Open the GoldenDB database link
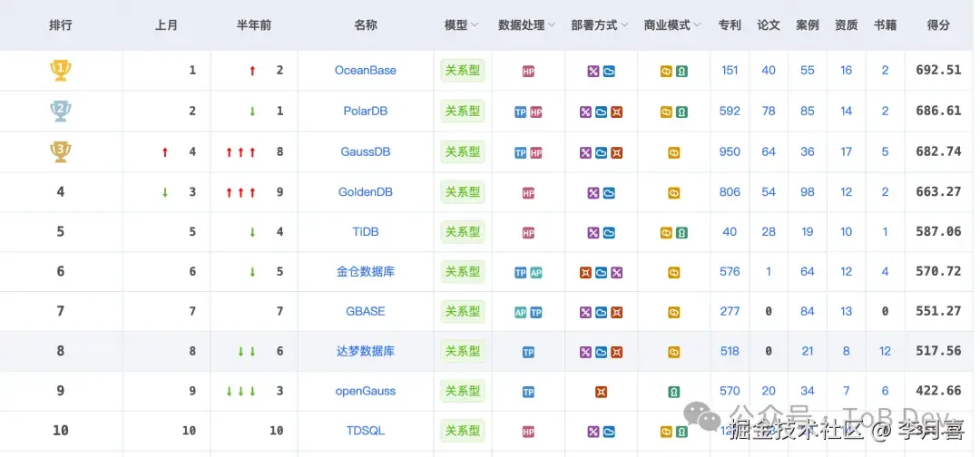Screen dimensions: 980x457 (366, 192)
